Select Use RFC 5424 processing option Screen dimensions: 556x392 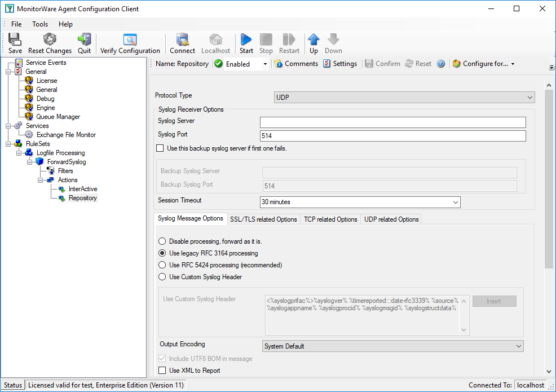[162, 265]
